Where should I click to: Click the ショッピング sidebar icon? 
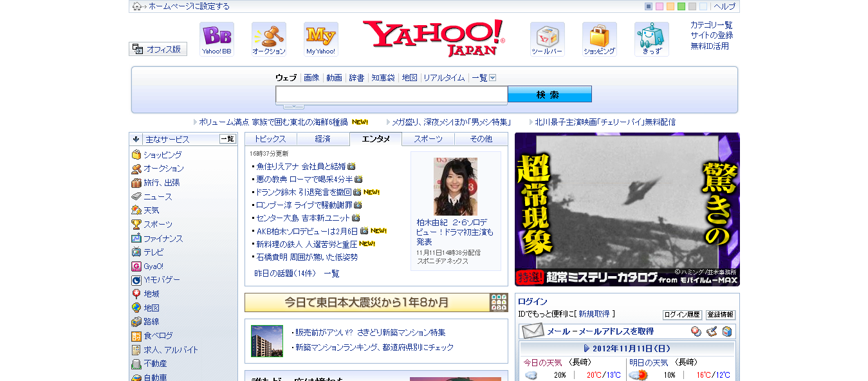click(x=136, y=155)
